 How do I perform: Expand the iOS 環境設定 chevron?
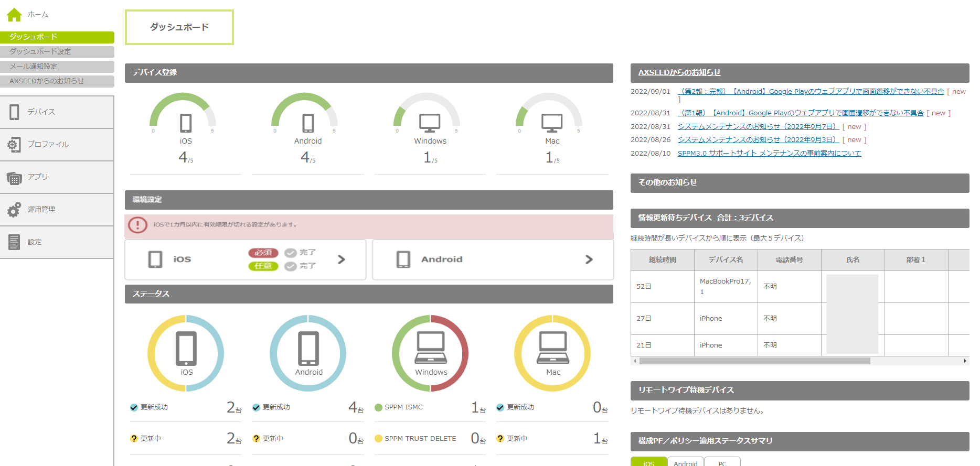(x=342, y=259)
